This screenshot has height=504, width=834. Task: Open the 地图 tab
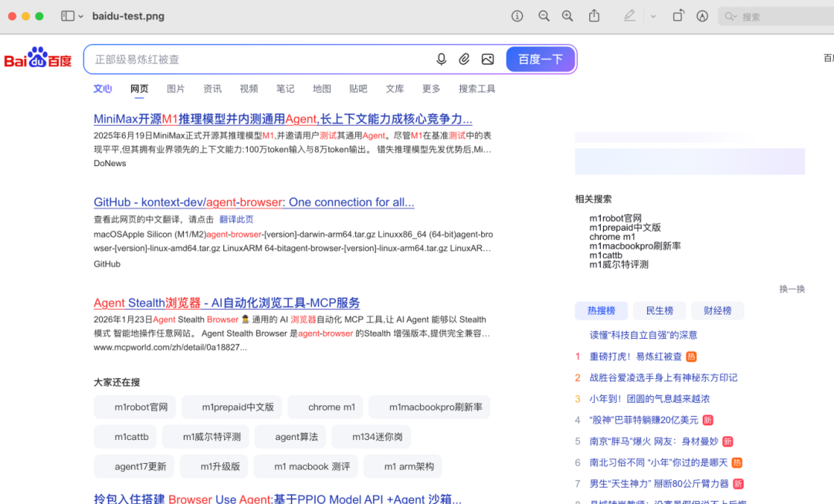pyautogui.click(x=322, y=89)
